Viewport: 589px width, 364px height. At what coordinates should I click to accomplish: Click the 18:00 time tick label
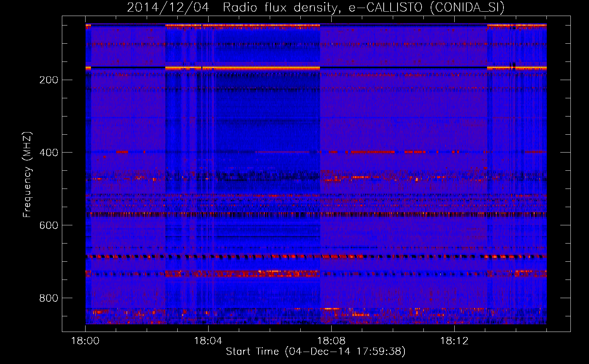point(86,341)
